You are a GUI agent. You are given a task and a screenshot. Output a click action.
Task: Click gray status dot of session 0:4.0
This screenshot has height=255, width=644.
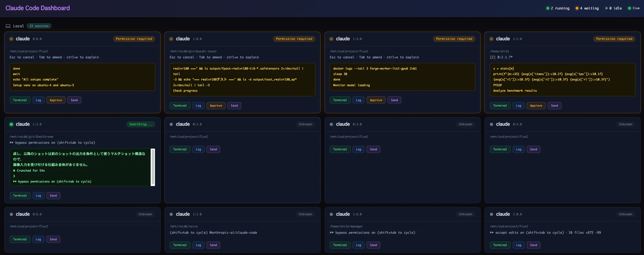pyautogui.click(x=491, y=124)
